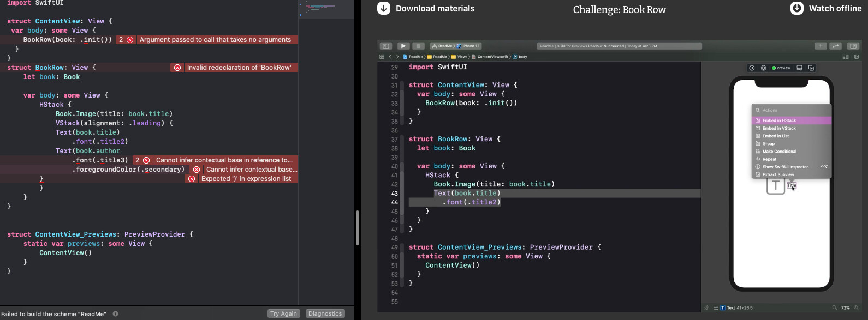Open the body property breadcrumb

[520, 57]
